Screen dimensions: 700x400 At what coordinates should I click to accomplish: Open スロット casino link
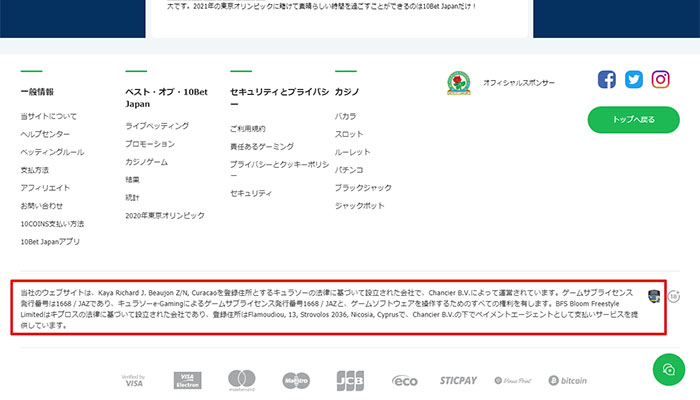point(349,134)
